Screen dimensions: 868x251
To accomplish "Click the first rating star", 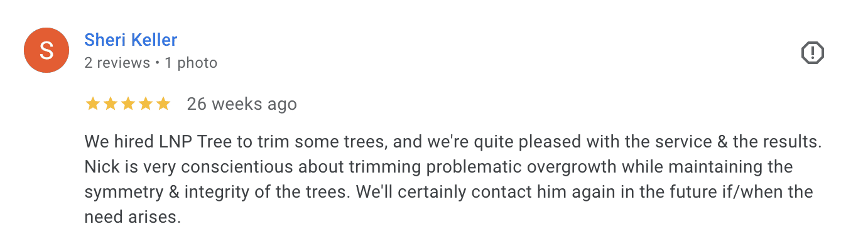I will click(92, 104).
